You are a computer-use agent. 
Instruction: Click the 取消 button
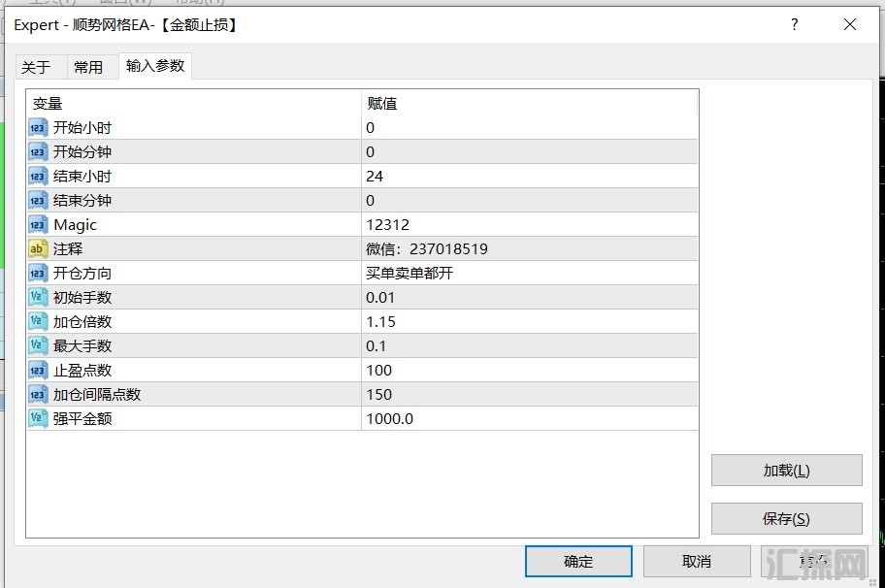697,561
